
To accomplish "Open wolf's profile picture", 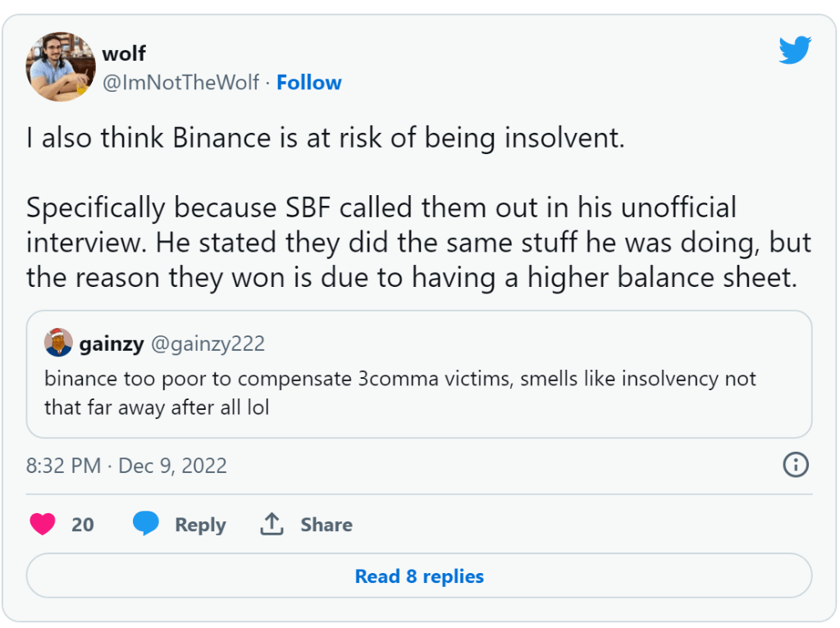I will [x=62, y=67].
